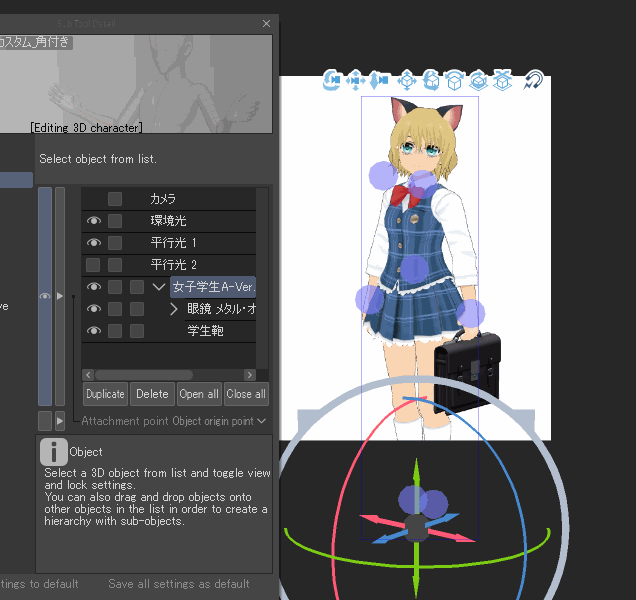Toggle the magnet snap icon
The height and width of the screenshot is (600, 636).
click(533, 80)
